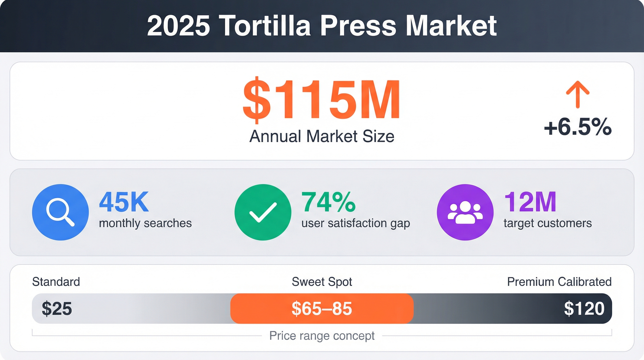Select the target customers label
Screen dimensions: 644x360
(548, 223)
